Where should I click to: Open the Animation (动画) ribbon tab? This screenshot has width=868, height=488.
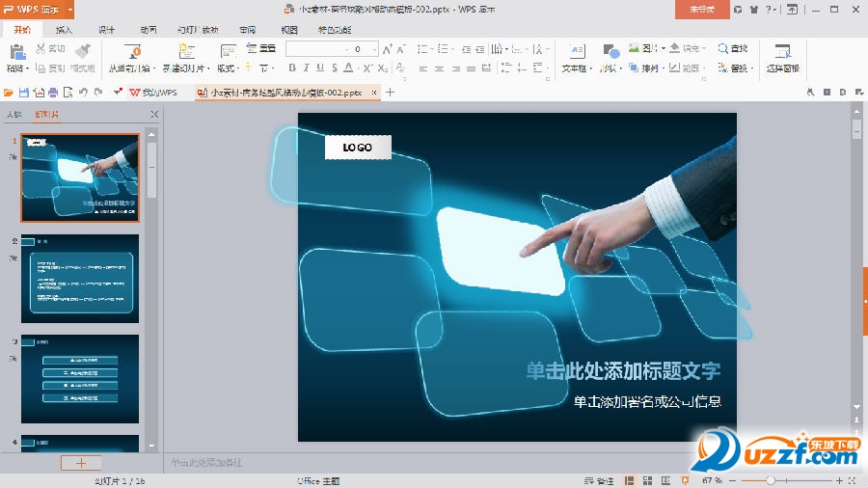[148, 30]
